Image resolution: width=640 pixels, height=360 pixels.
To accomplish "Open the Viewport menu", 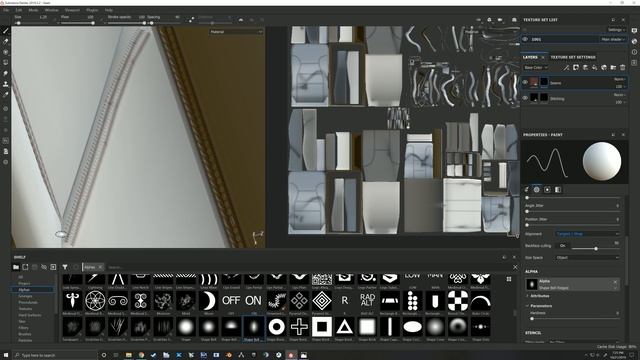I will pyautogui.click(x=73, y=10).
